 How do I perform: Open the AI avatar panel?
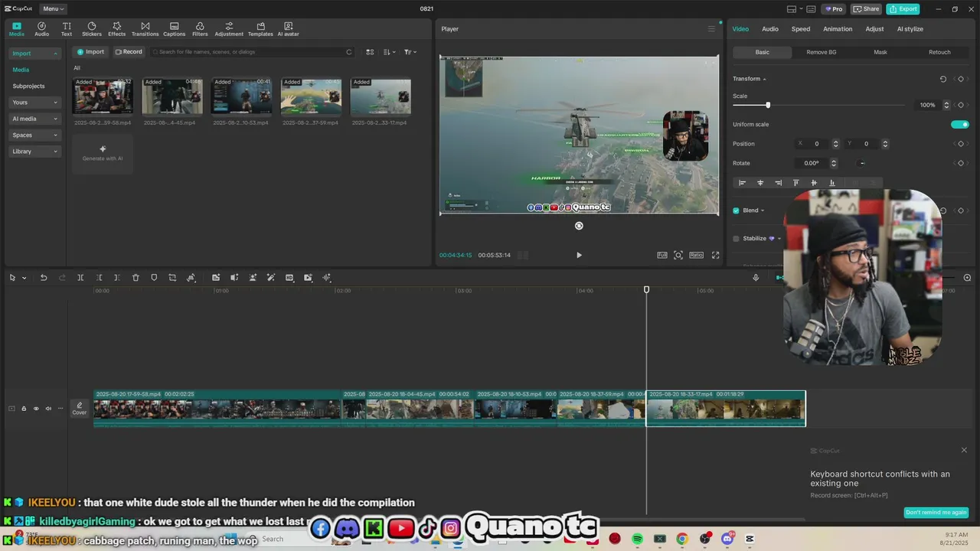point(288,29)
